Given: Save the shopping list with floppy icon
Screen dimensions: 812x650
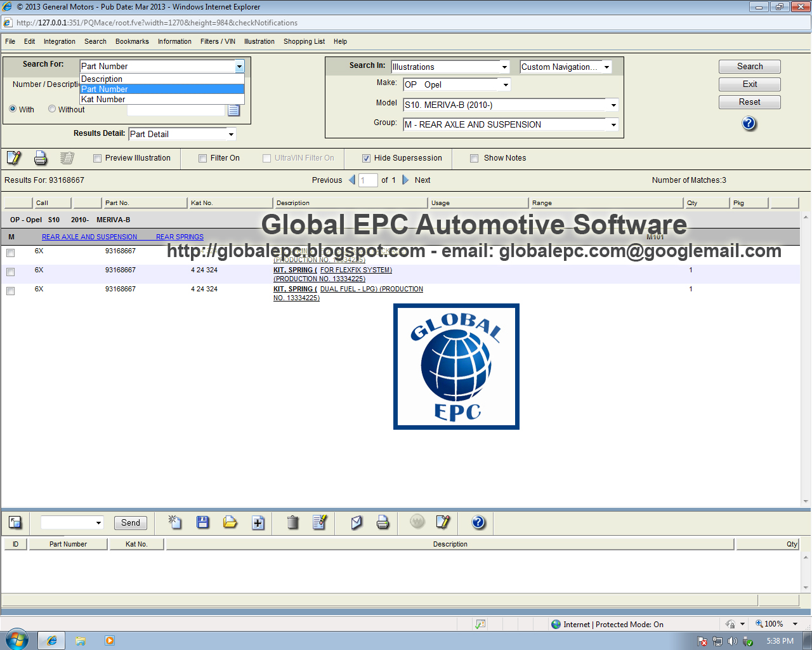Looking at the screenshot, I should pos(202,522).
